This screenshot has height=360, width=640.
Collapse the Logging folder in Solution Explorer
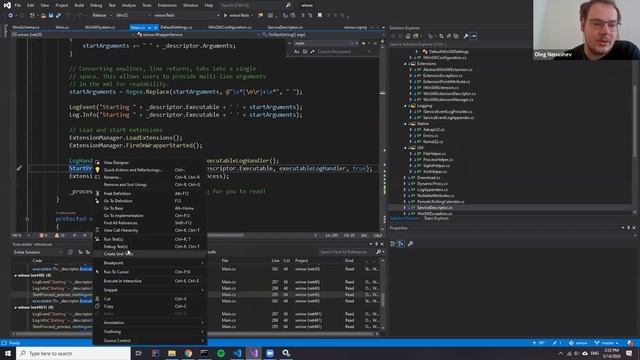(405, 106)
